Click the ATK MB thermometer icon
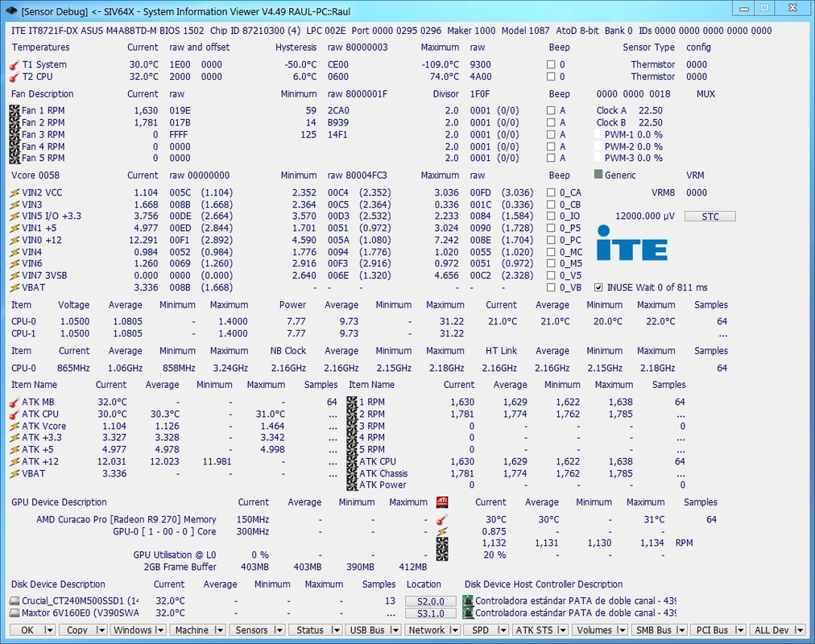 pos(14,402)
